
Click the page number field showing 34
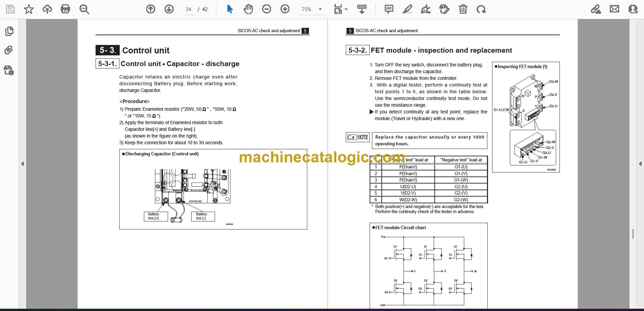click(x=189, y=9)
